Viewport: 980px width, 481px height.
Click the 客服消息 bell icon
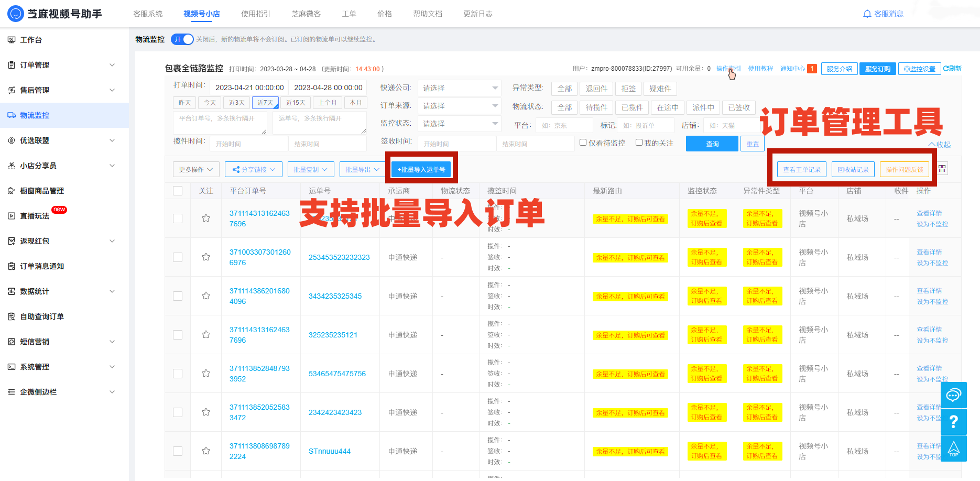point(867,14)
